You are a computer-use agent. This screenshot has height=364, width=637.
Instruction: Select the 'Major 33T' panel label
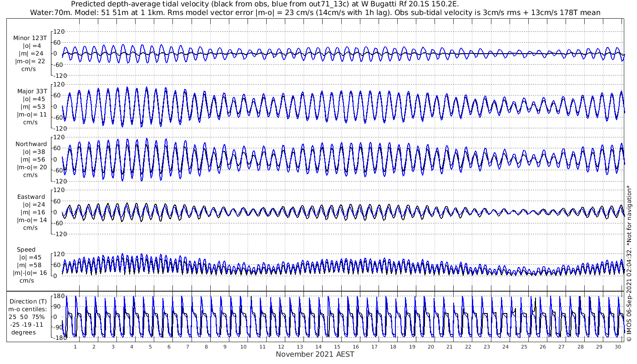(32, 91)
